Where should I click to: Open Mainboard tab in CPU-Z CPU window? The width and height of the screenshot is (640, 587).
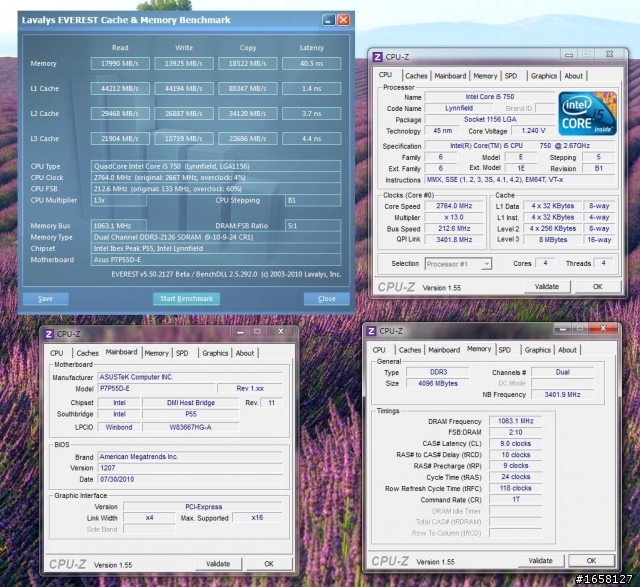(450, 76)
